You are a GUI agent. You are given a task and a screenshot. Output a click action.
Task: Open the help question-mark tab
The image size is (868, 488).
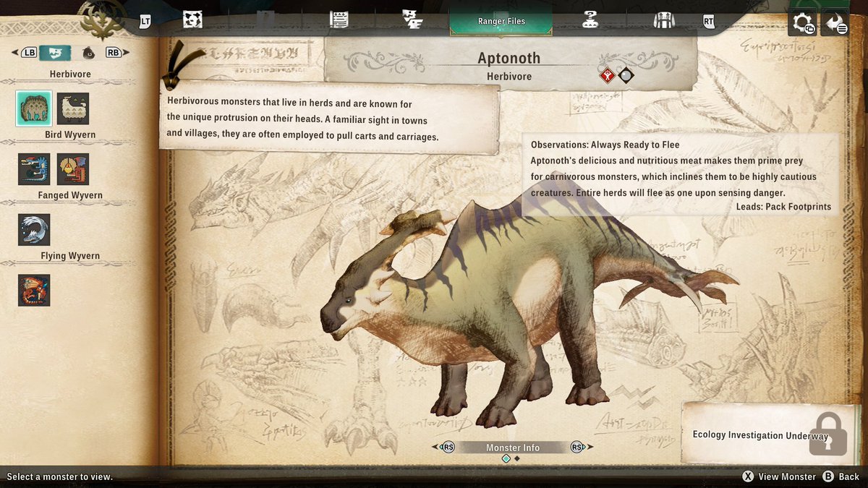[x=590, y=20]
